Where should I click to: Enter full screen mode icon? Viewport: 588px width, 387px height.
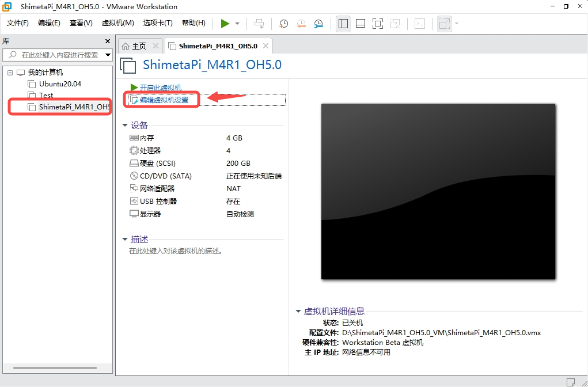click(378, 24)
